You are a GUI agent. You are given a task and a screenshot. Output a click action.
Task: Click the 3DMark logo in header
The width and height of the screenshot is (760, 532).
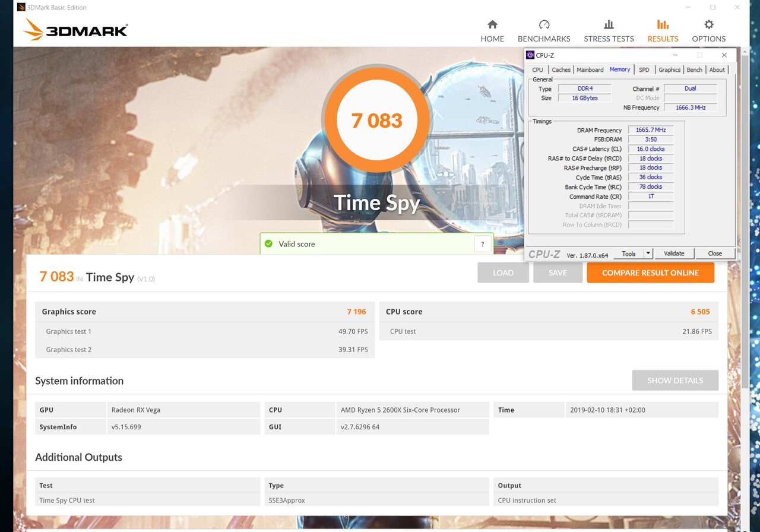[75, 30]
